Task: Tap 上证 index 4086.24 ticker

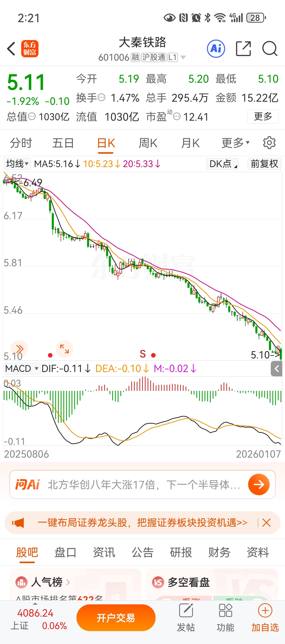Action: [x=39, y=619]
